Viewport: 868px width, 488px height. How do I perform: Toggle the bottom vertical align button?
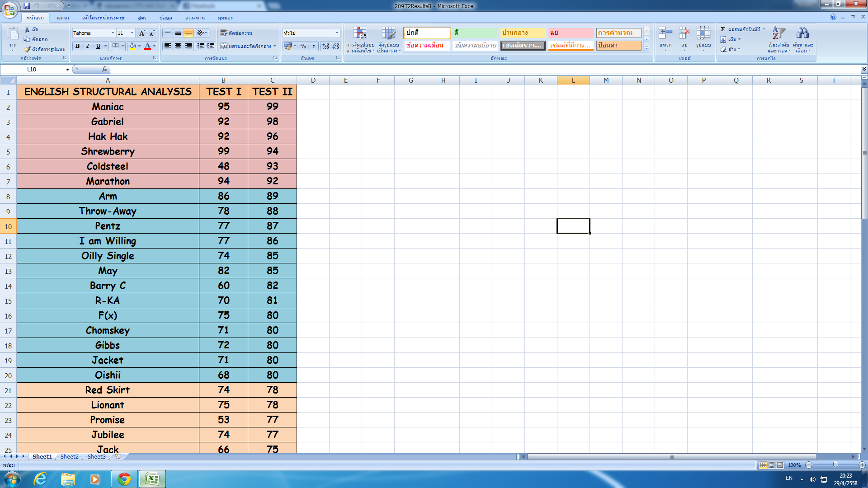tap(189, 33)
